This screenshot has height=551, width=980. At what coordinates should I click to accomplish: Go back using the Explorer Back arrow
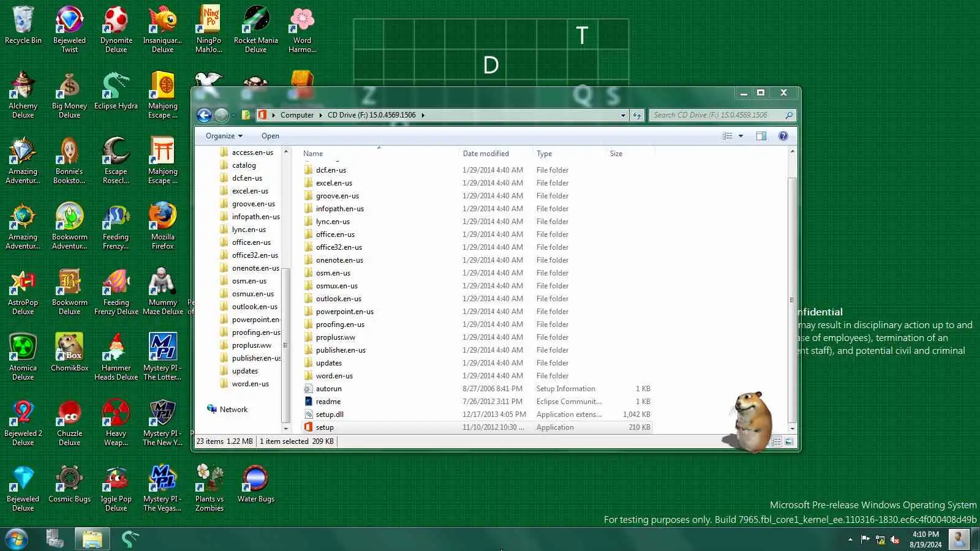(204, 115)
